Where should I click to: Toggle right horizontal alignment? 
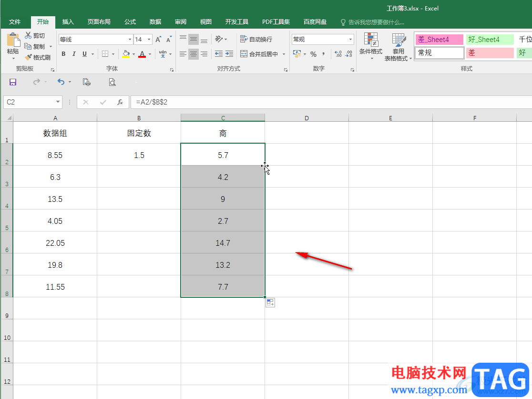204,54
